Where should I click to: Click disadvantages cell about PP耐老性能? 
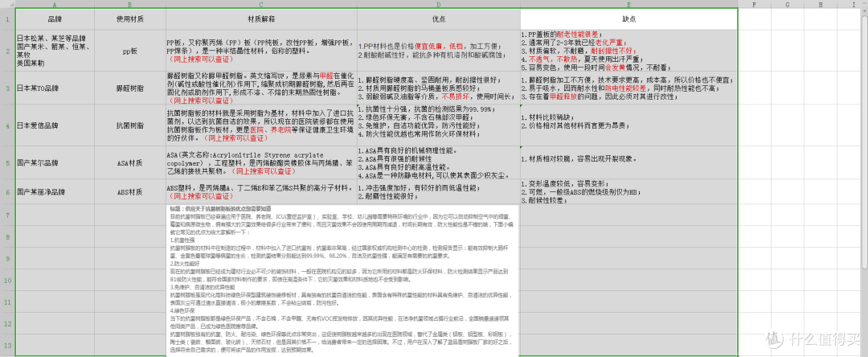coord(628,51)
